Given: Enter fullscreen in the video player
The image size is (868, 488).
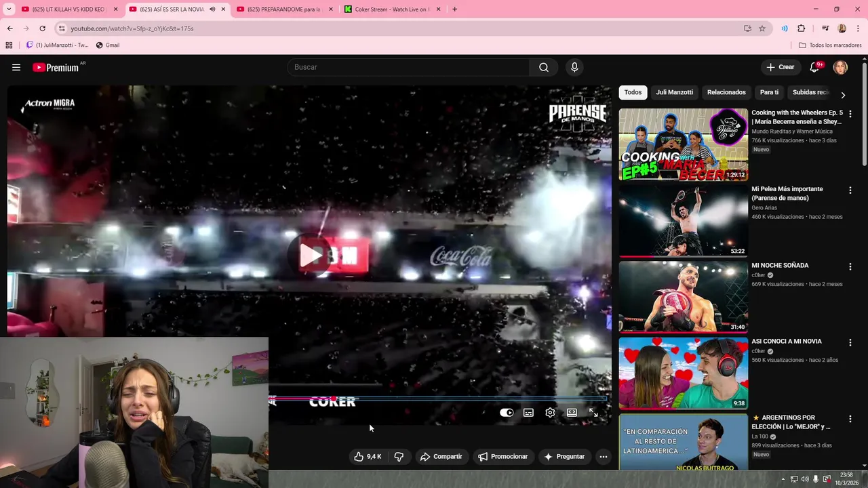Looking at the screenshot, I should tap(593, 412).
